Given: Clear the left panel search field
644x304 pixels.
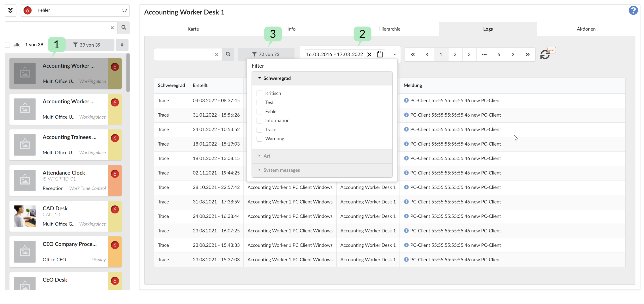Looking at the screenshot, I should tap(112, 28).
